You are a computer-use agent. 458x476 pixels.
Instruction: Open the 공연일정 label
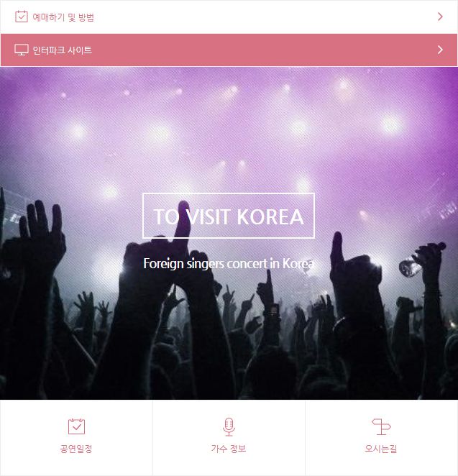coord(76,449)
